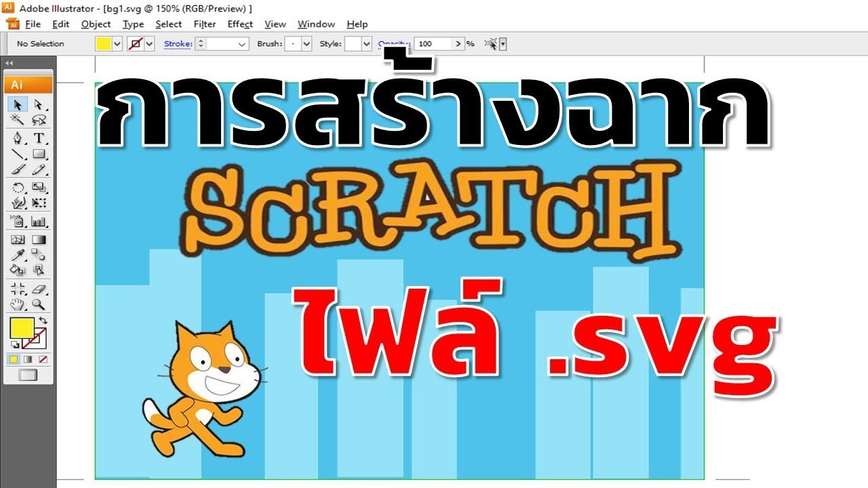The width and height of the screenshot is (868, 488).
Task: Select the Rectangle tool
Action: pos(39,154)
